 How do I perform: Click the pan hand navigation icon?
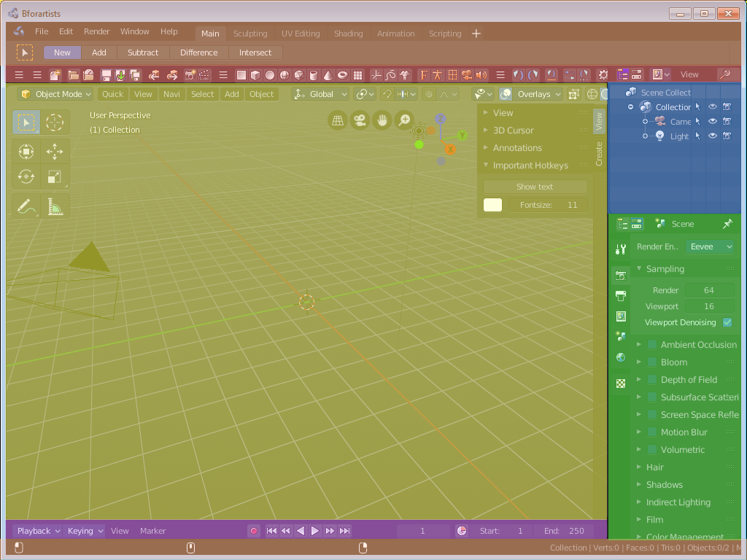point(382,120)
